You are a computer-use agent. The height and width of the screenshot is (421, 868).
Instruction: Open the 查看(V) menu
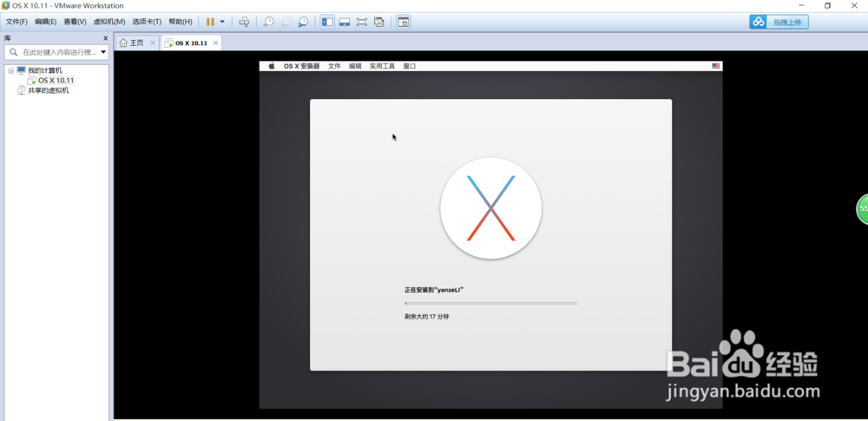75,22
